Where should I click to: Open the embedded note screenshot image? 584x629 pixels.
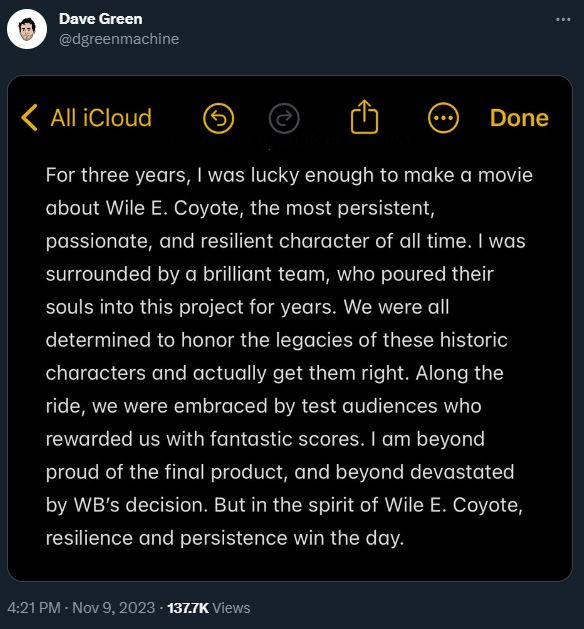tap(290, 328)
